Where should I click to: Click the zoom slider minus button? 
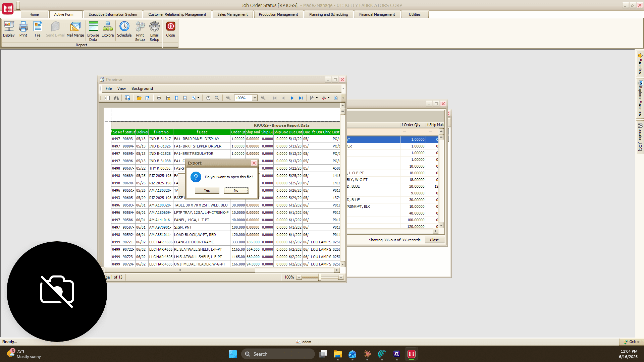(299, 278)
